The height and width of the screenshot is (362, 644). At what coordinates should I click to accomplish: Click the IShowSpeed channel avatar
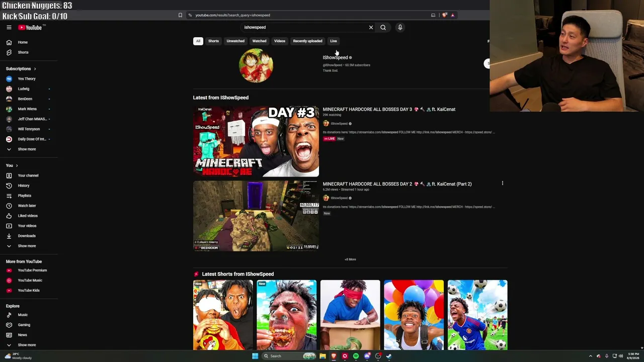256,65
